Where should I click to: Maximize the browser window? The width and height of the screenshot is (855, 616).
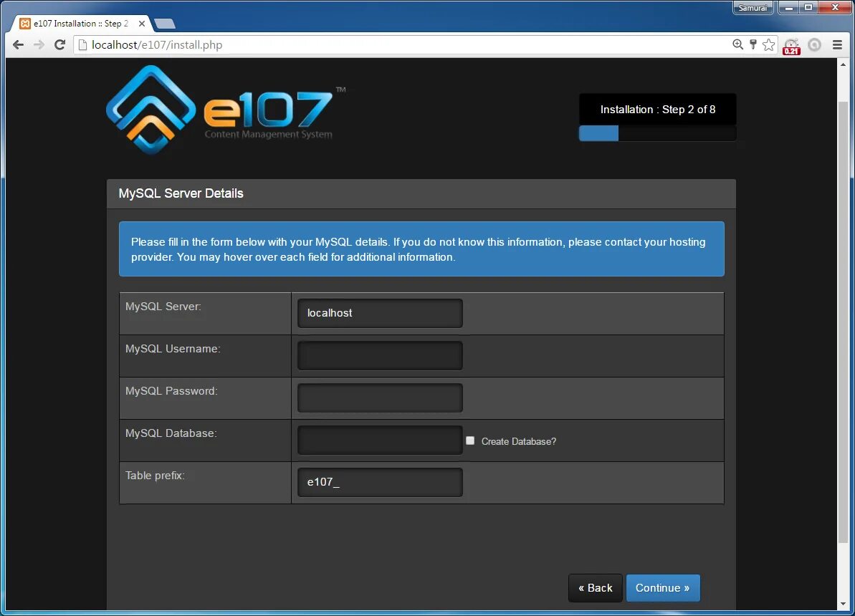(x=808, y=8)
